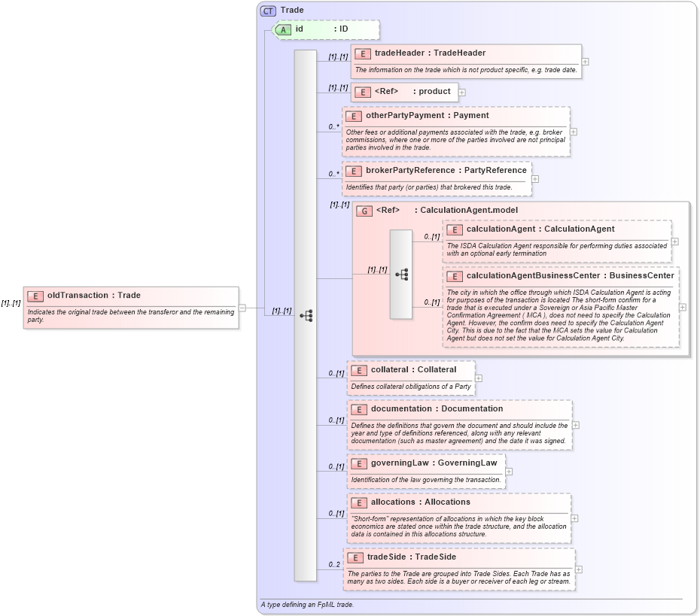Click the sequence compositor icon inside Trade

pyautogui.click(x=307, y=317)
